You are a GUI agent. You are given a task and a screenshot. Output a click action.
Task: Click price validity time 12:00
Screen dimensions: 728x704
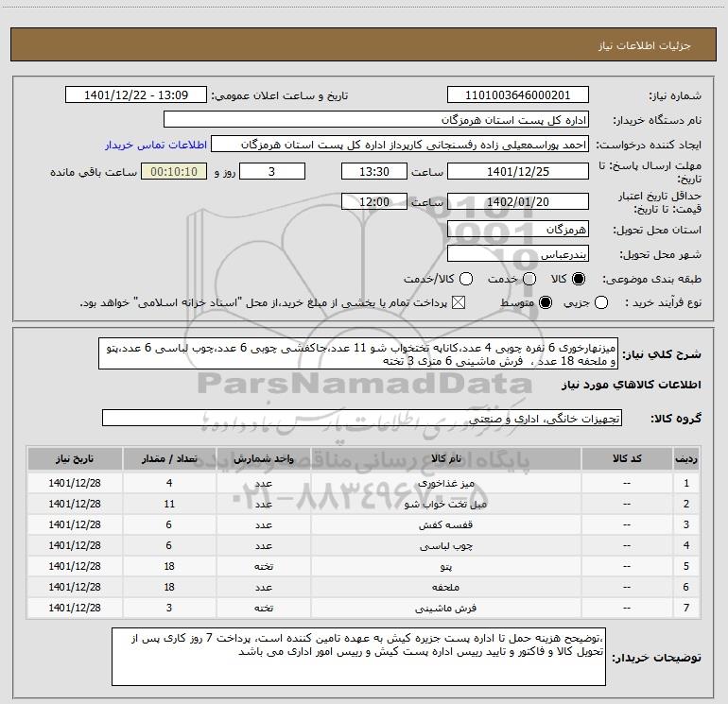(374, 202)
